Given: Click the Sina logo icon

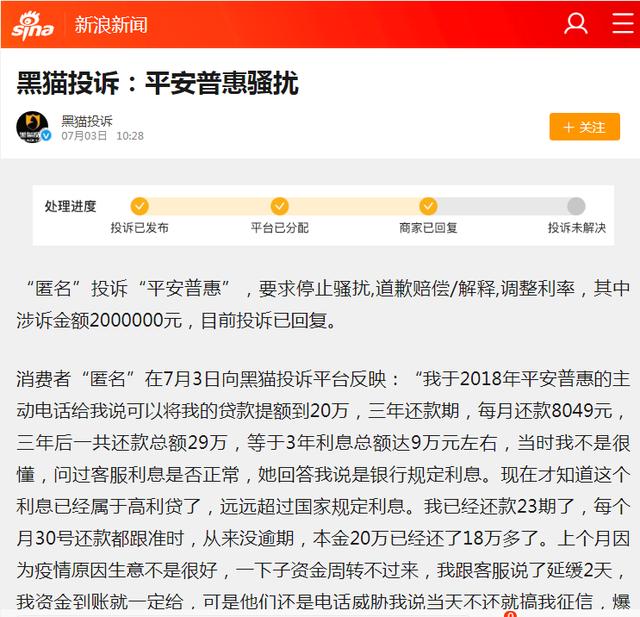Looking at the screenshot, I should click(x=33, y=25).
